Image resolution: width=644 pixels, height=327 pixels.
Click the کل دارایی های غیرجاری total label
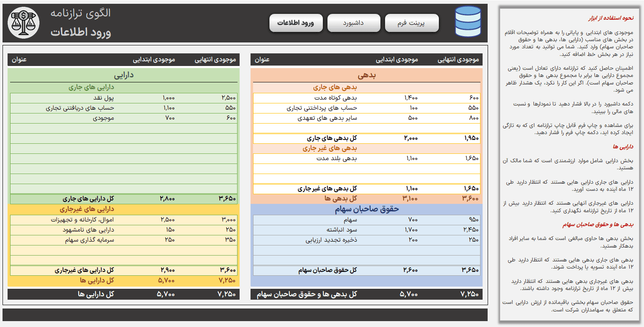click(x=84, y=270)
